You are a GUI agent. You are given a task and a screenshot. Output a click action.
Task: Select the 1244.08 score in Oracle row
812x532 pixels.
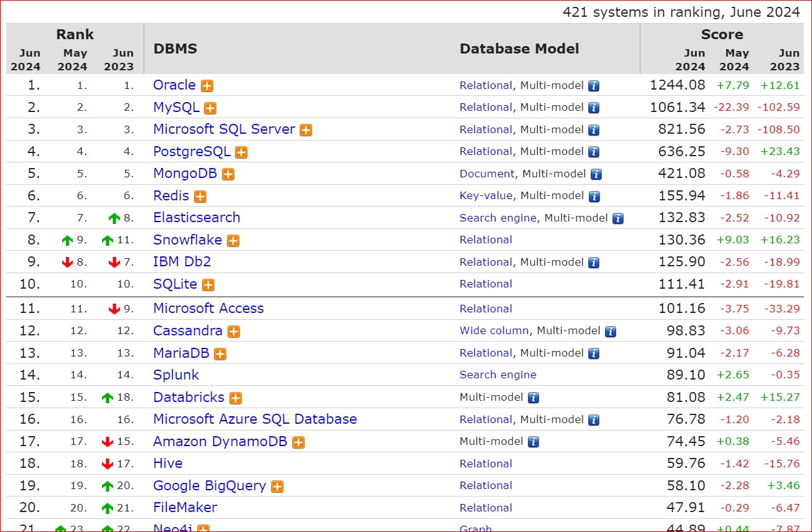click(678, 85)
